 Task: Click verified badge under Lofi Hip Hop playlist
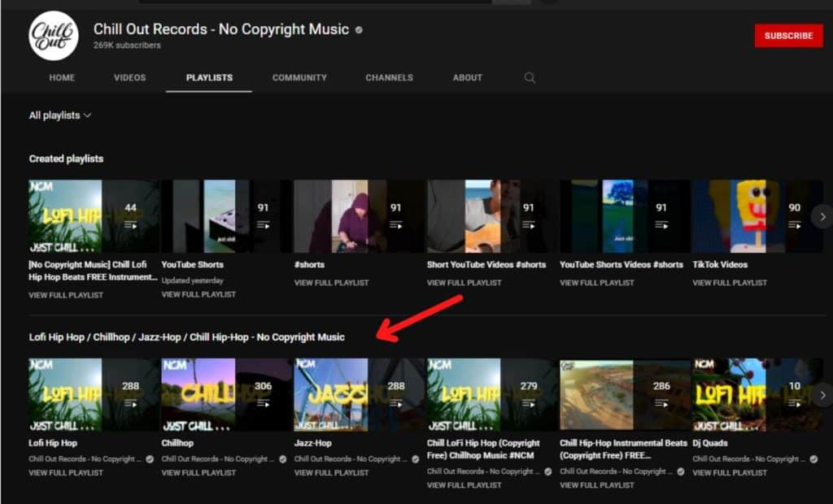150,458
